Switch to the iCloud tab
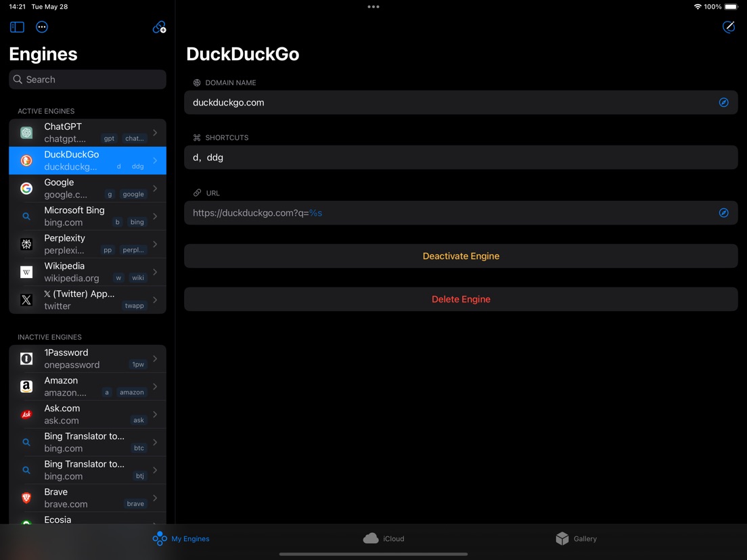The image size is (747, 560). click(x=384, y=538)
